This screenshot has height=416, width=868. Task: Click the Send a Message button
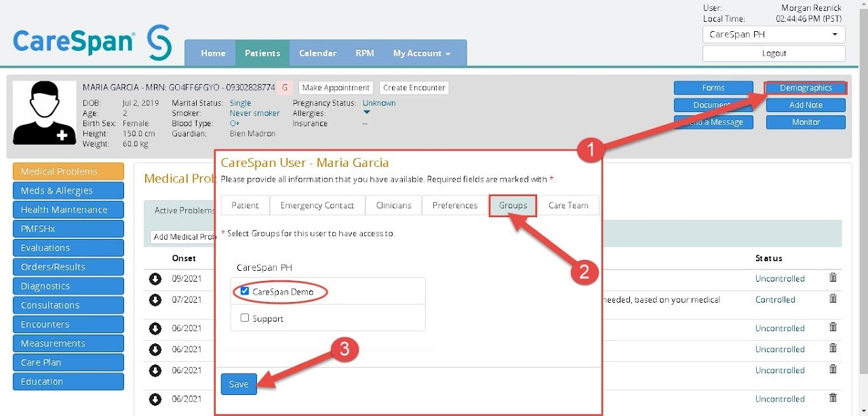(x=713, y=122)
